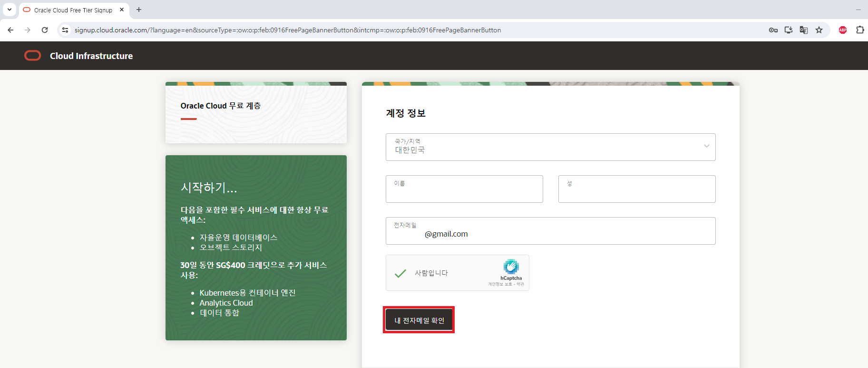868x368 pixels.
Task: Open the saved passwords key icon
Action: [x=773, y=30]
